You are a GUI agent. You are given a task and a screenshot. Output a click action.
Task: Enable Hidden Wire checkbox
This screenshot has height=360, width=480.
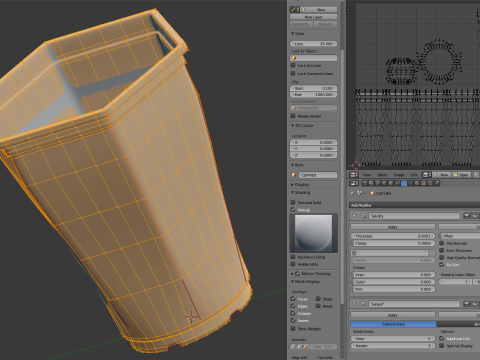tap(293, 264)
